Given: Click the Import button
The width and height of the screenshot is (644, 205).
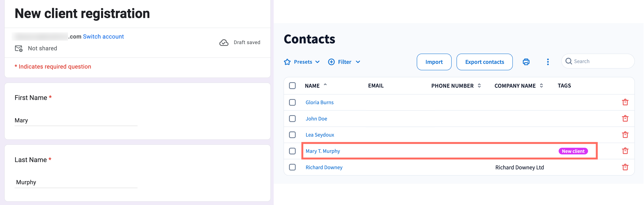Looking at the screenshot, I should click(x=434, y=62).
